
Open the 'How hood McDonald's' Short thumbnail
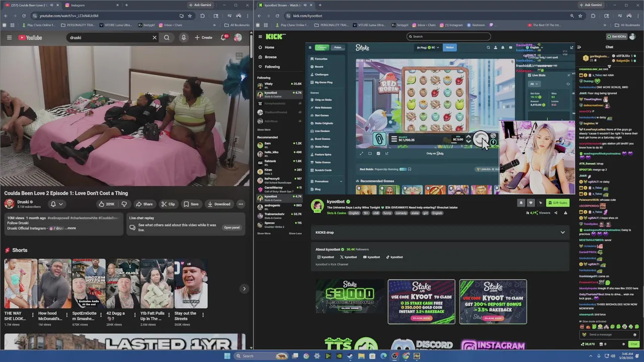tap(54, 283)
